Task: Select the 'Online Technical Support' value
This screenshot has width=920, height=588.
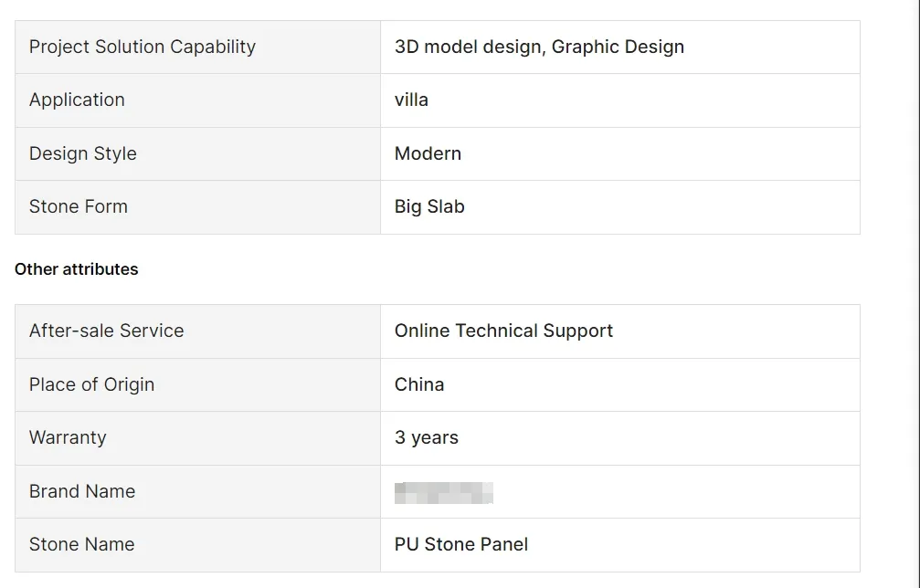Action: [503, 331]
